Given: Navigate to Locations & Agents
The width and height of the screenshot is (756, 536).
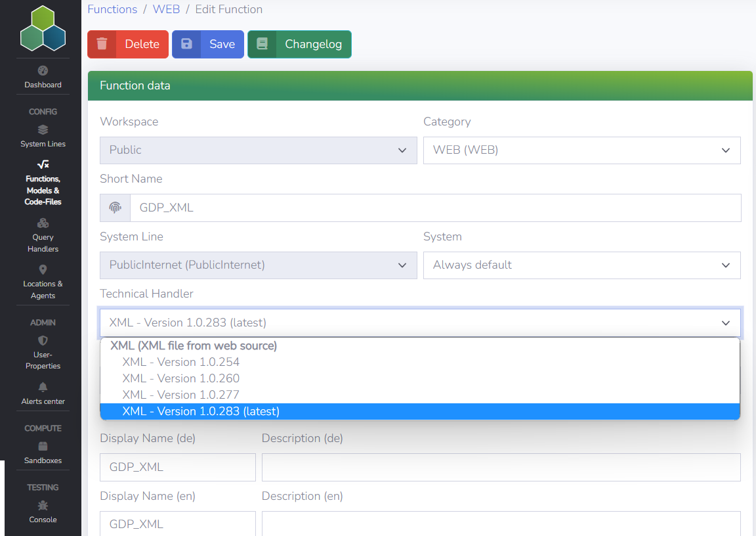Looking at the screenshot, I should click(x=43, y=283).
